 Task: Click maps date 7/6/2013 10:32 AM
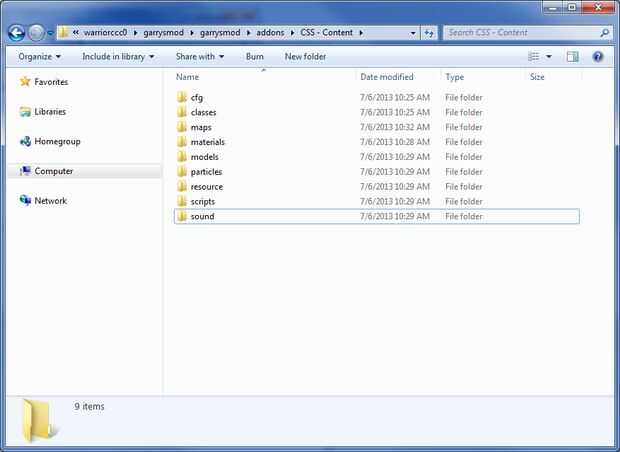[395, 127]
